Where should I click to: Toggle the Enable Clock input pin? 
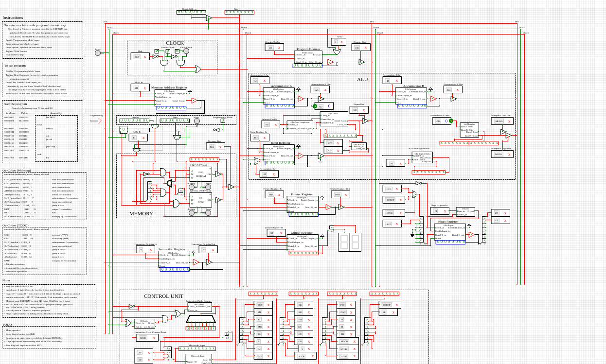click(167, 51)
